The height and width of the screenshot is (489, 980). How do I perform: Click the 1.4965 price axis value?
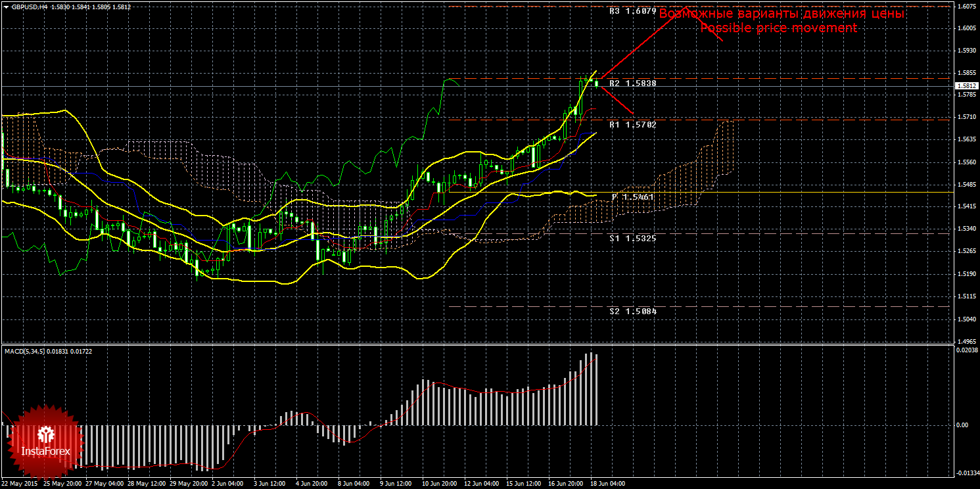point(966,341)
